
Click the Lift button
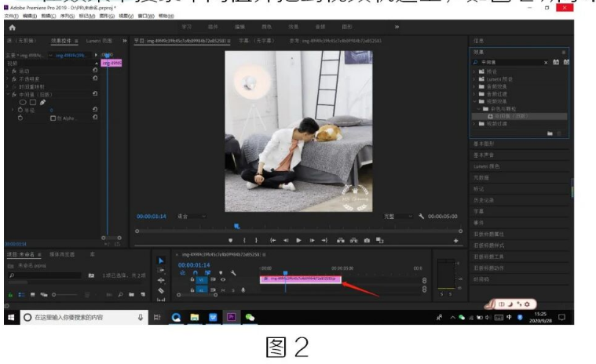tap(341, 240)
